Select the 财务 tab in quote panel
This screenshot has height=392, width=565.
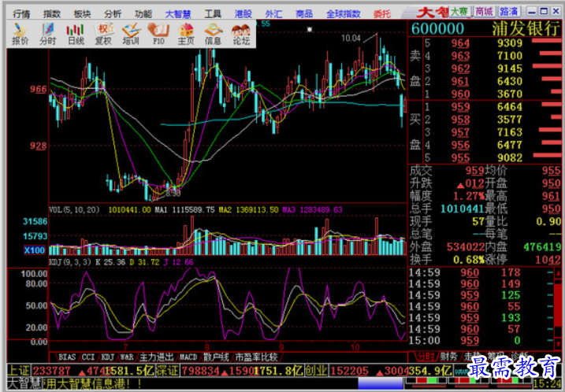[448, 357]
